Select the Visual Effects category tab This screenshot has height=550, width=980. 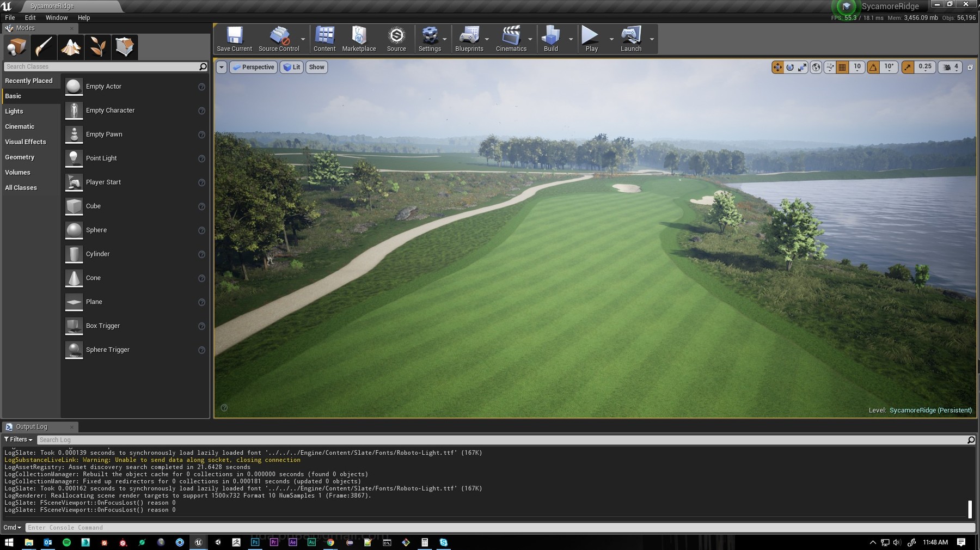[x=31, y=142]
